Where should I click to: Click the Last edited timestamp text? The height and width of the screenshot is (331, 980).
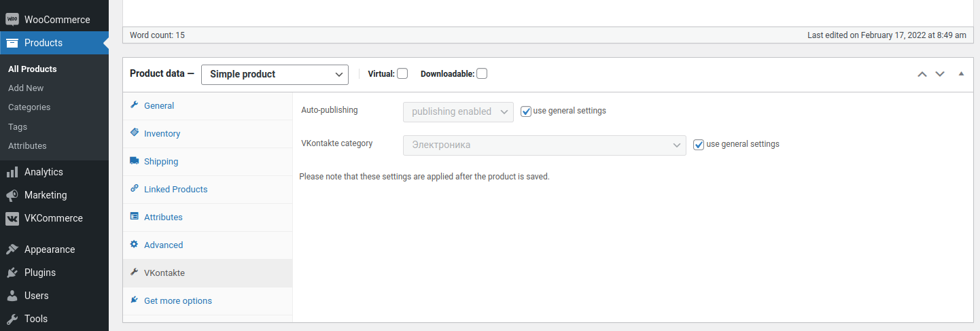click(x=887, y=35)
